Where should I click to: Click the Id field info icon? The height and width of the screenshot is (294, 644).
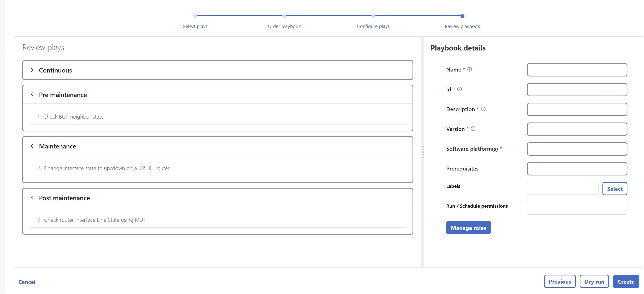(459, 89)
